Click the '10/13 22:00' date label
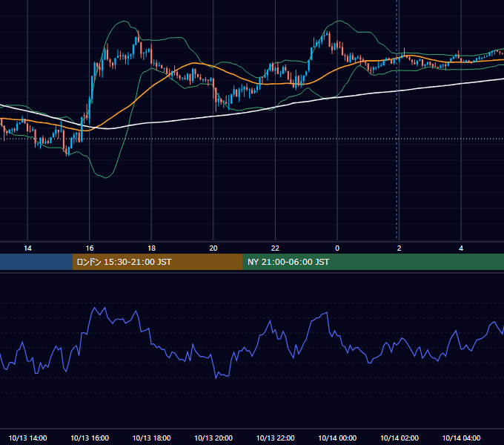 pos(275,438)
